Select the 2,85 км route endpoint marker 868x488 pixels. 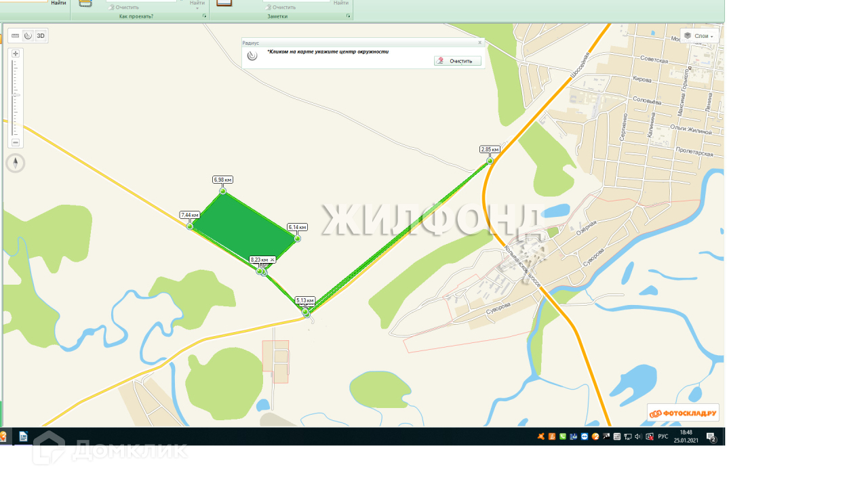tap(490, 161)
